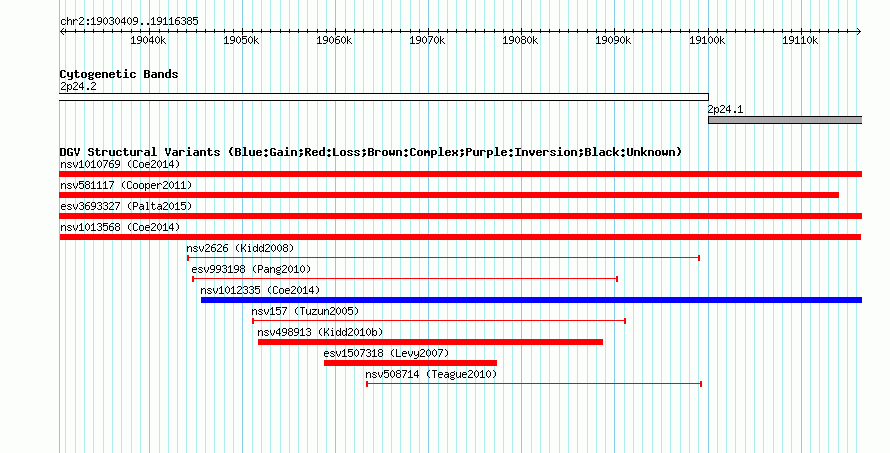The image size is (890, 453).
Task: Click the 19090k ruler label
Action: tap(613, 40)
